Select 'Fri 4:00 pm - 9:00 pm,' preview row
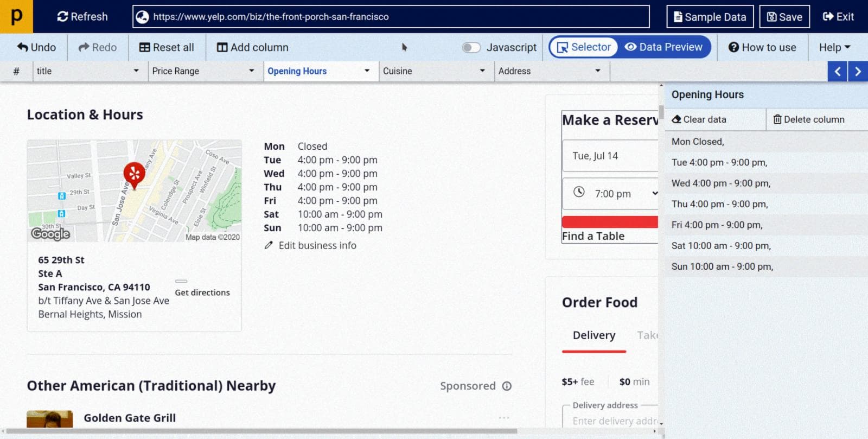The width and height of the screenshot is (868, 439). point(766,225)
